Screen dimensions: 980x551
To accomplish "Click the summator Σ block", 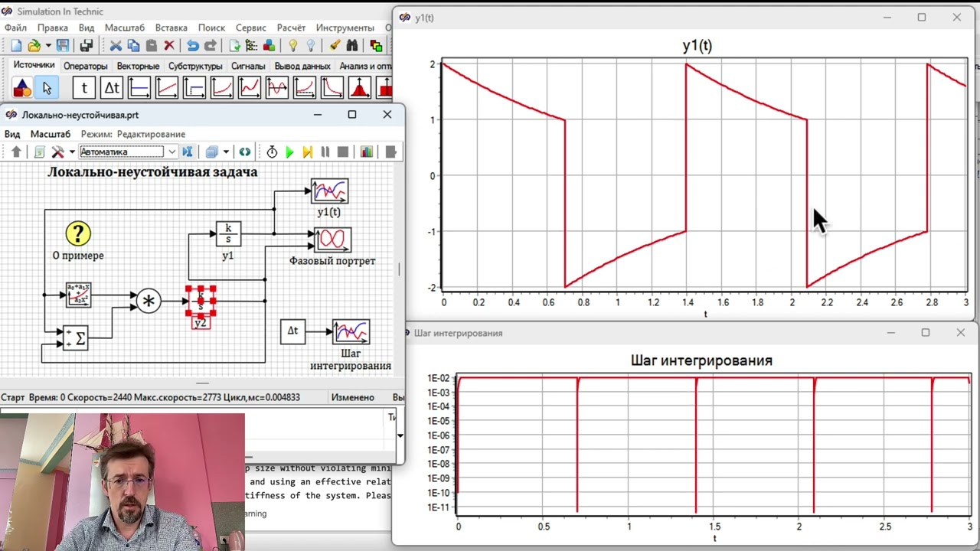I will (x=75, y=337).
